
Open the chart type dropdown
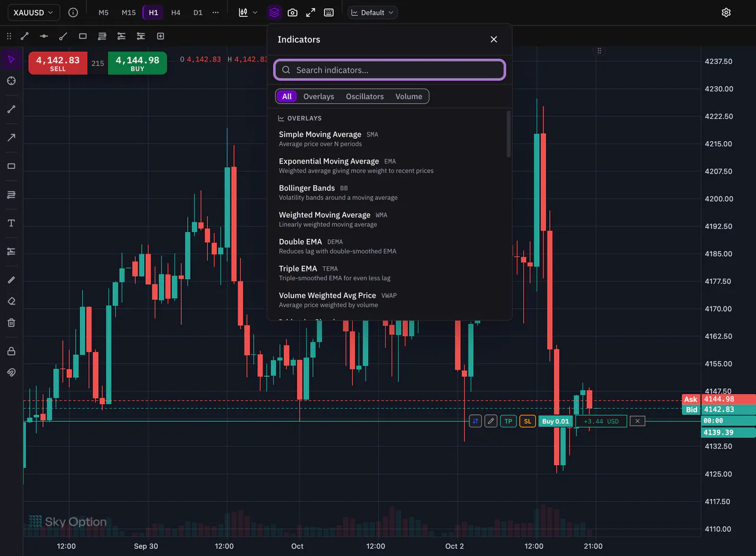[248, 12]
